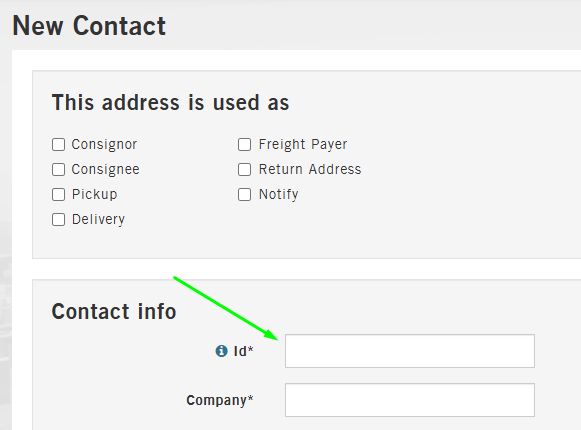Enable the Consignee checkbox
Image resolution: width=581 pixels, height=430 pixels.
[x=59, y=169]
